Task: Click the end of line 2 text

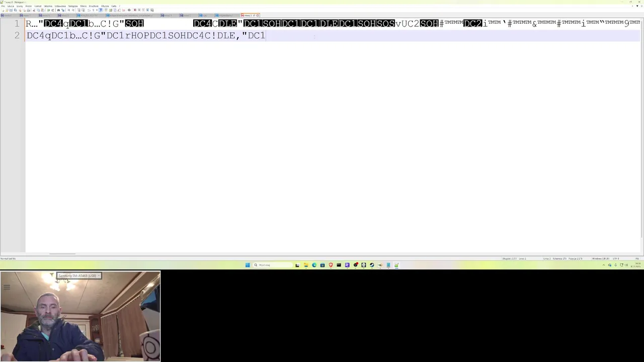Action: [x=266, y=35]
